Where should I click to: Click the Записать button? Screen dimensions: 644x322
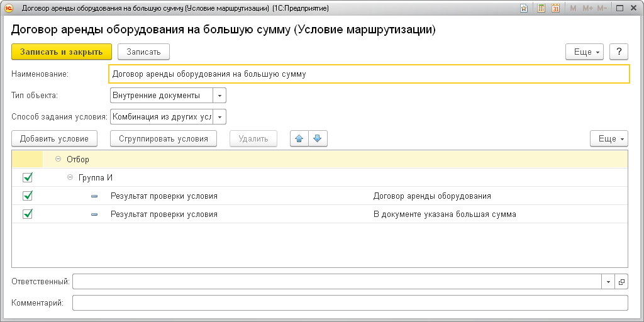click(144, 52)
